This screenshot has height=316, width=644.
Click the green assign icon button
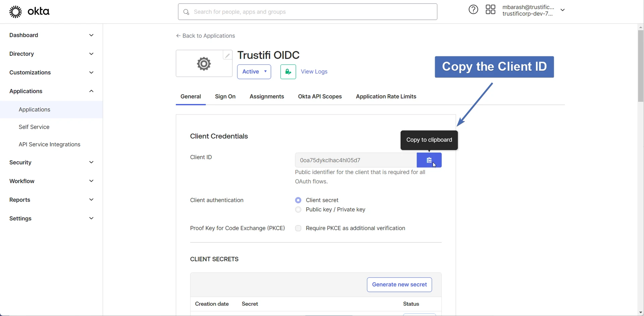[x=288, y=72]
